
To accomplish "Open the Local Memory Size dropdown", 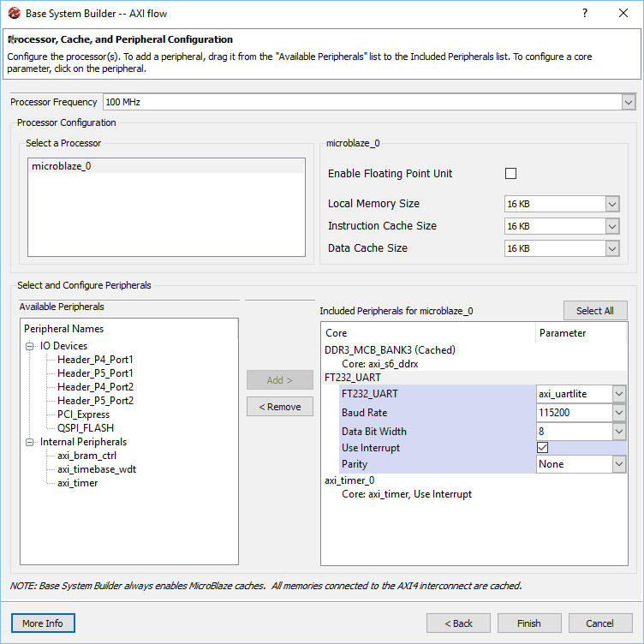I will pyautogui.click(x=611, y=204).
